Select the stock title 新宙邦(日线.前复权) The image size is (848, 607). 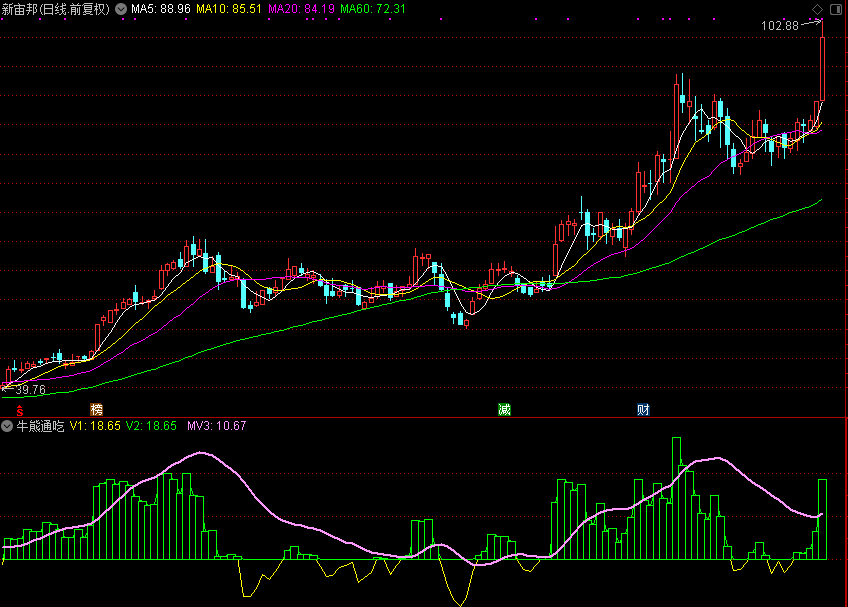click(56, 9)
